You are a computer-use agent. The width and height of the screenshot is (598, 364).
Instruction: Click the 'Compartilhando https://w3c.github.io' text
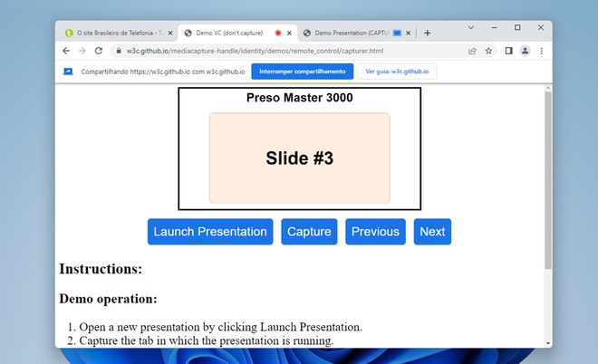click(x=163, y=72)
